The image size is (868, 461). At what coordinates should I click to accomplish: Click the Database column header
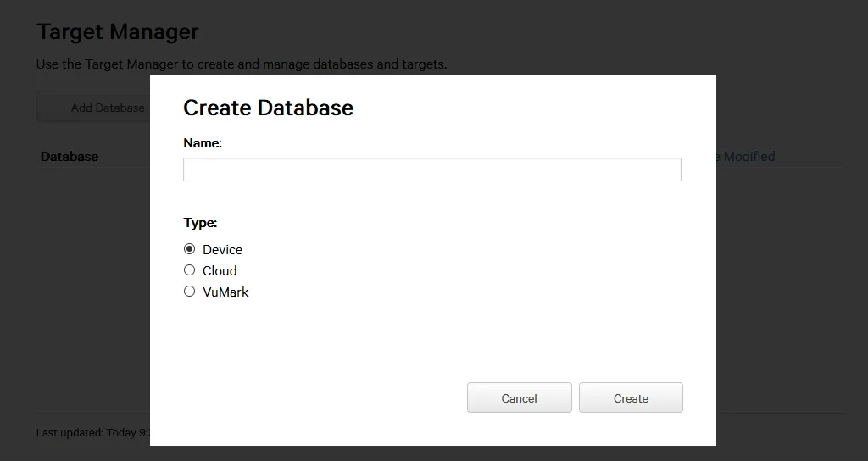pyautogui.click(x=70, y=157)
